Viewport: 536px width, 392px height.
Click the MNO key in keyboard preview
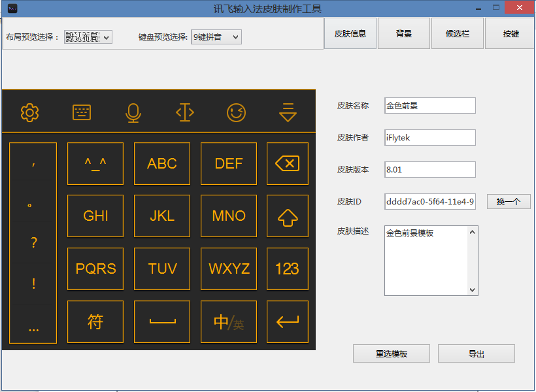(x=229, y=216)
